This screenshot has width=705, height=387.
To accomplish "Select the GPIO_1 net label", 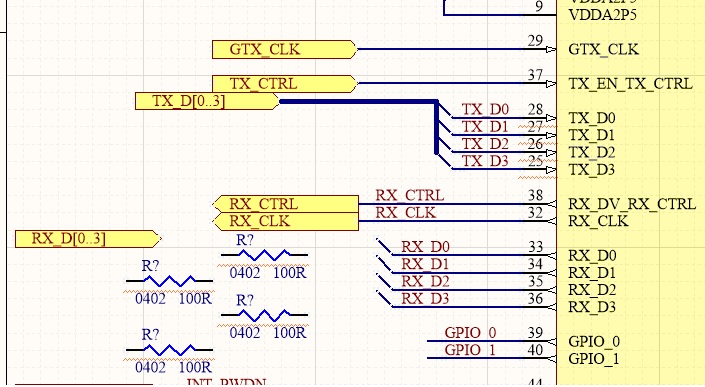I will pyautogui.click(x=470, y=350).
